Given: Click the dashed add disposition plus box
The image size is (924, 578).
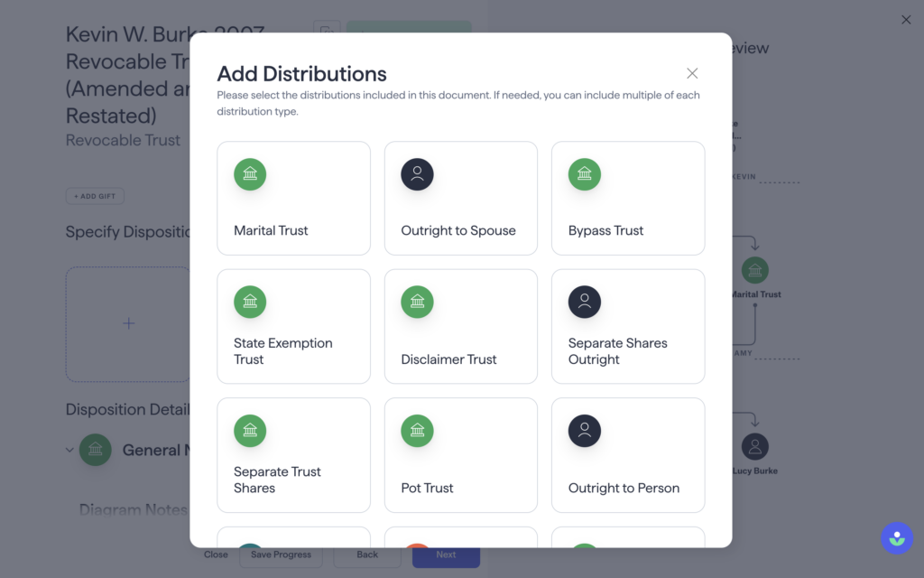Looking at the screenshot, I should pyautogui.click(x=128, y=324).
